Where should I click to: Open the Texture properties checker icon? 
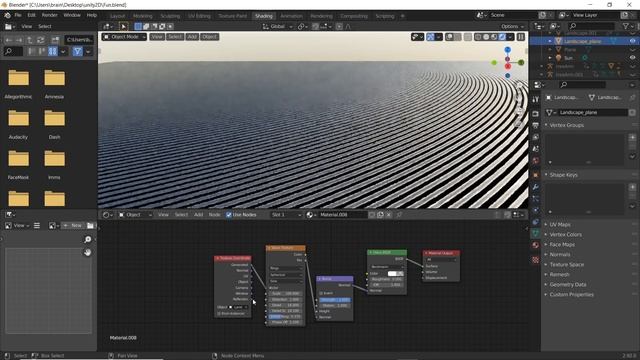point(536,260)
